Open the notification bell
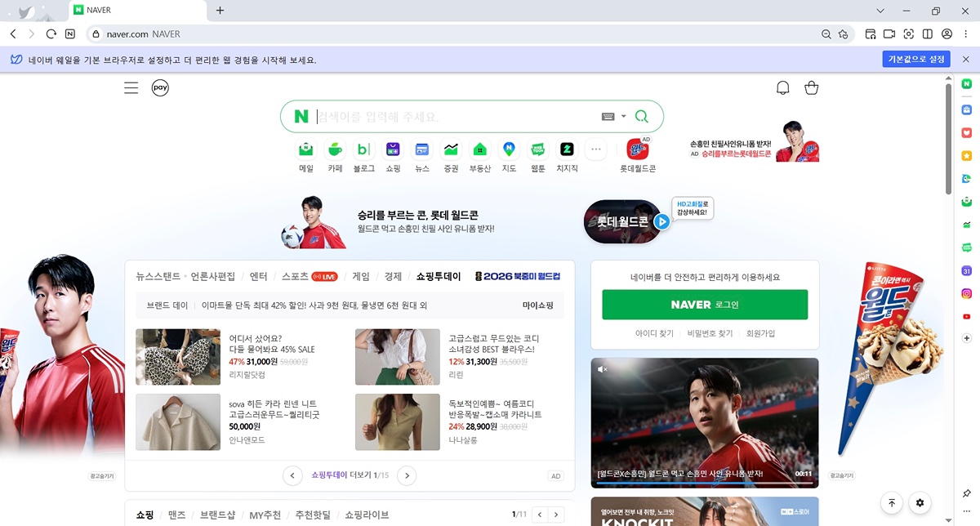This screenshot has height=526, width=980. pos(782,88)
